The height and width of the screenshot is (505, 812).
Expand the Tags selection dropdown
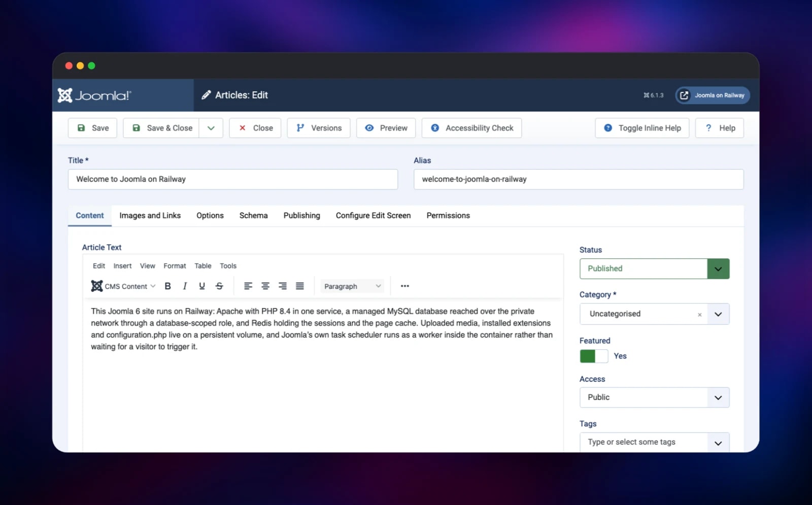[x=718, y=443]
